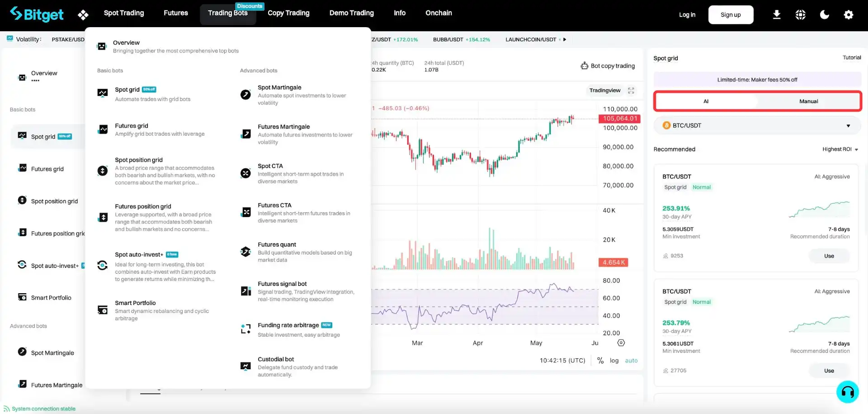Expand the Highest ROI sort dropdown
The image size is (868, 414).
(x=840, y=149)
